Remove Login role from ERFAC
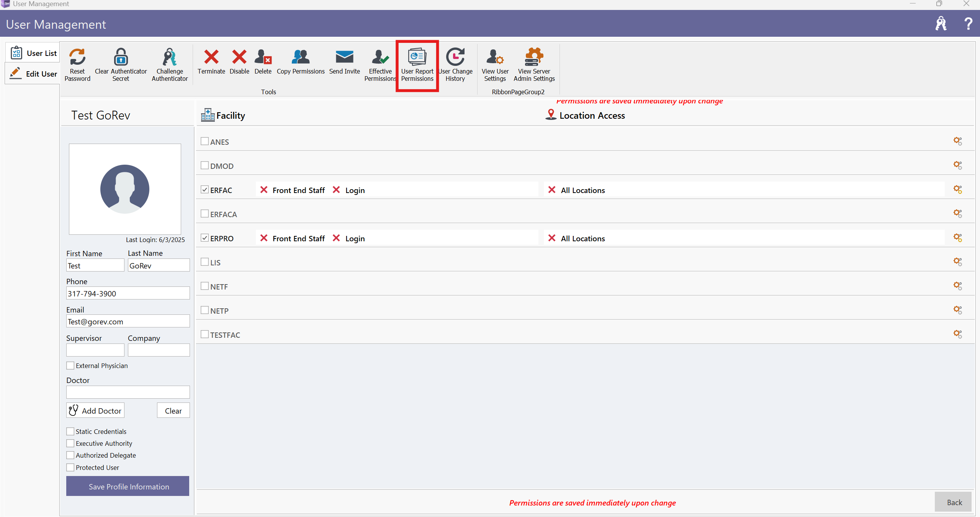The height and width of the screenshot is (517, 980). click(x=336, y=190)
